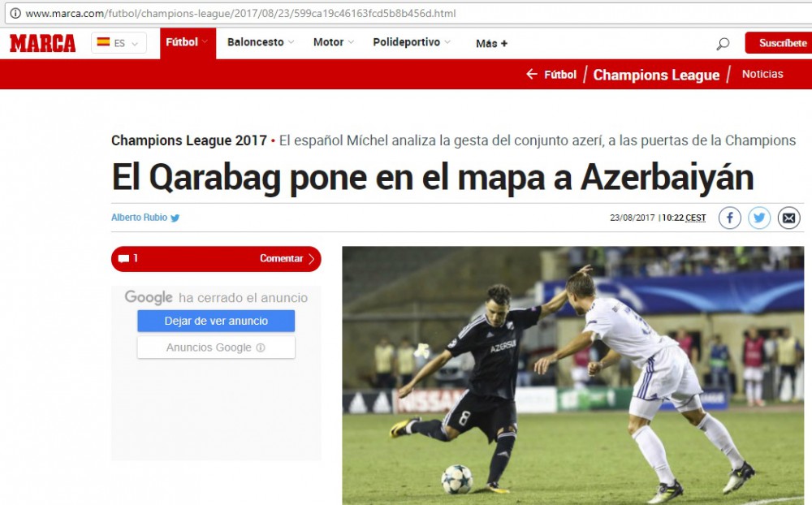
Task: Share article via Facebook icon
Action: [729, 218]
